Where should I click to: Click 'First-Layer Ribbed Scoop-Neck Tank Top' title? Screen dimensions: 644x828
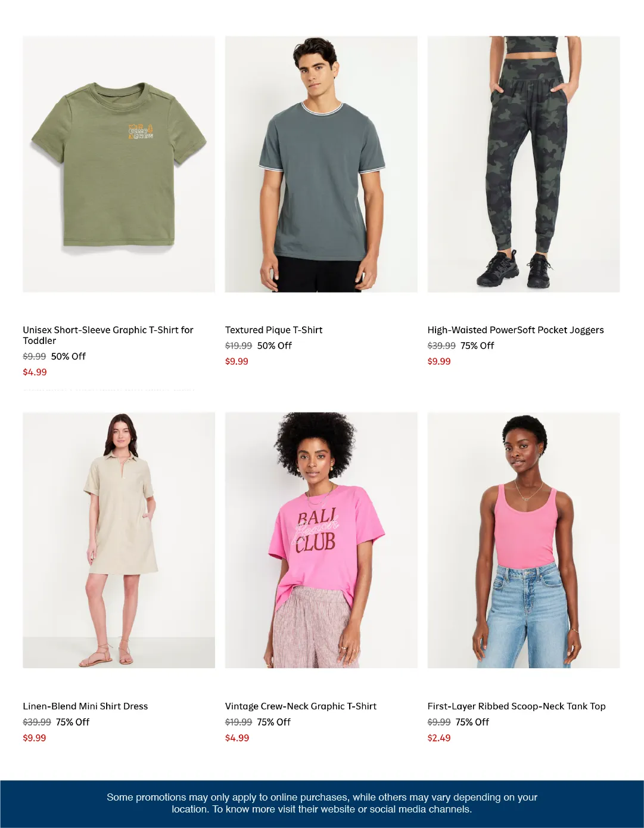click(x=517, y=706)
